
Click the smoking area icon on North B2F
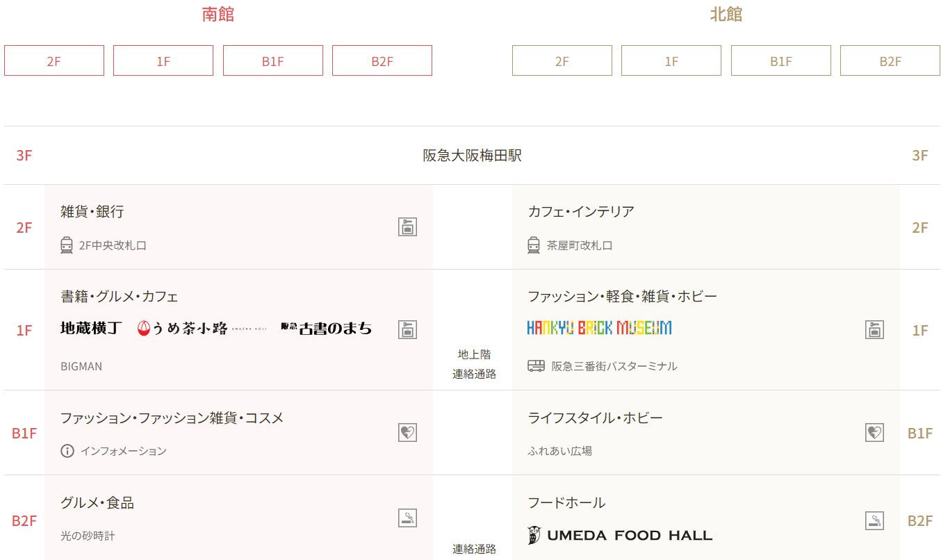(x=874, y=520)
